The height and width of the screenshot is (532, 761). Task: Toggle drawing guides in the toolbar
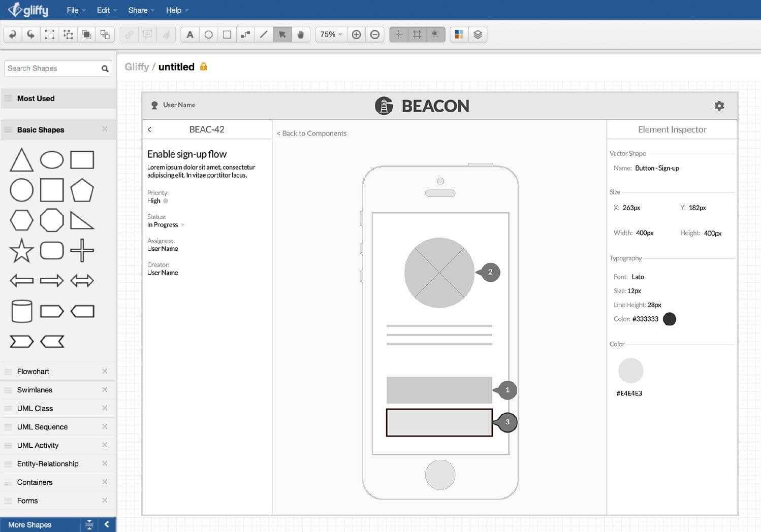tap(399, 34)
